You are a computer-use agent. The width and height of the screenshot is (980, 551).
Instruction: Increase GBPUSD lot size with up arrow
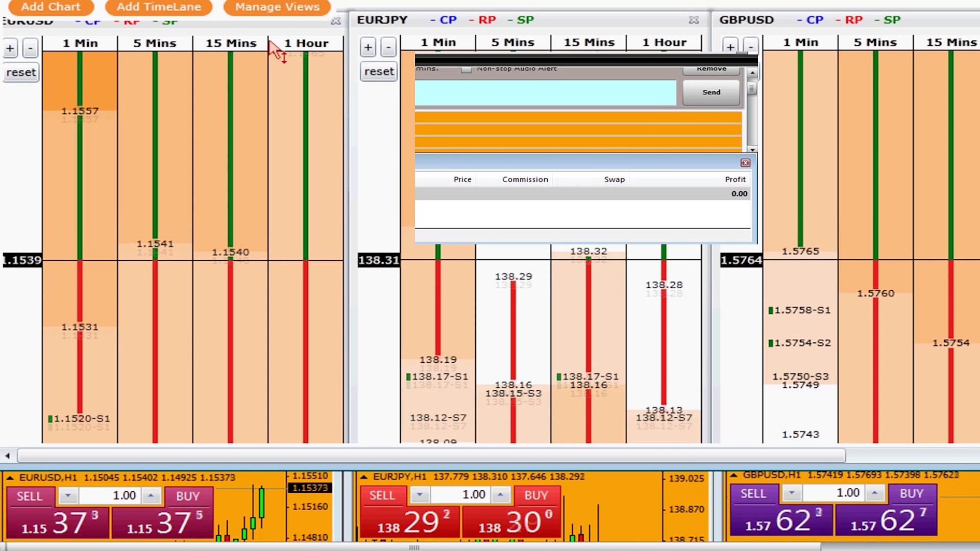click(875, 493)
